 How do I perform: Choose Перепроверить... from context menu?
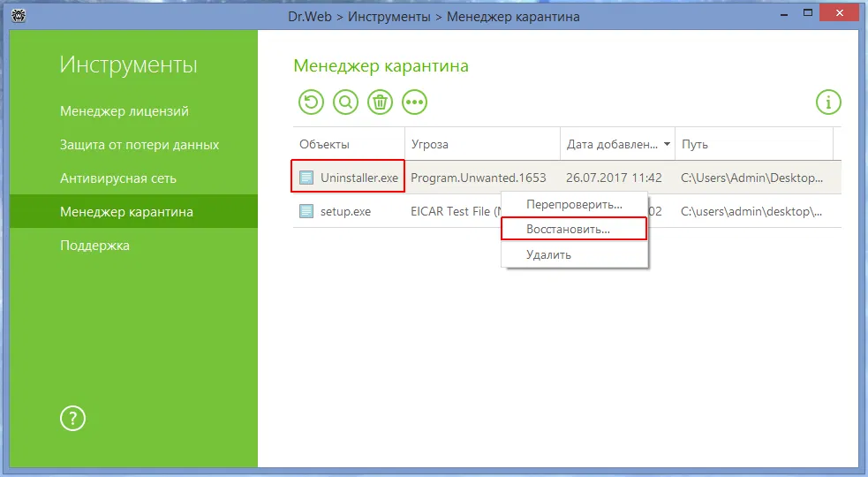(x=574, y=204)
